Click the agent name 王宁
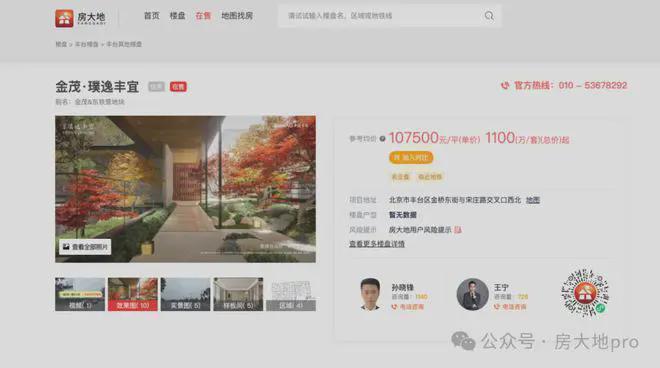 click(501, 288)
